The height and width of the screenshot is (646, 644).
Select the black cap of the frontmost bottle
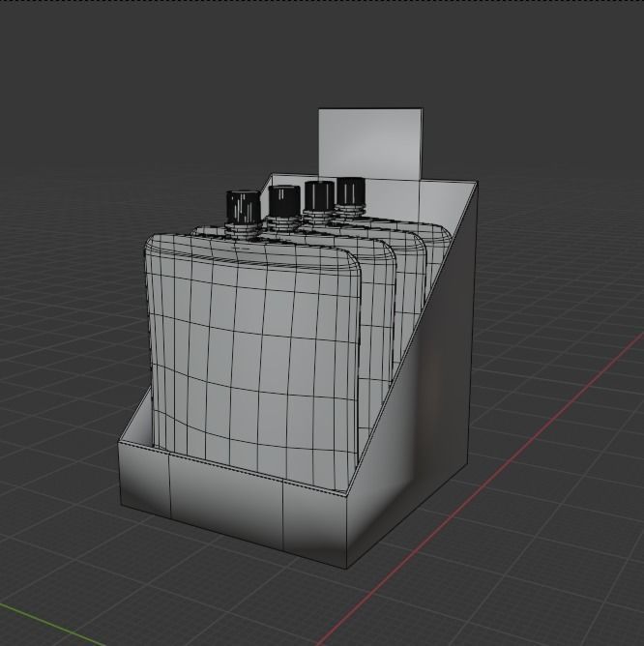(x=244, y=207)
